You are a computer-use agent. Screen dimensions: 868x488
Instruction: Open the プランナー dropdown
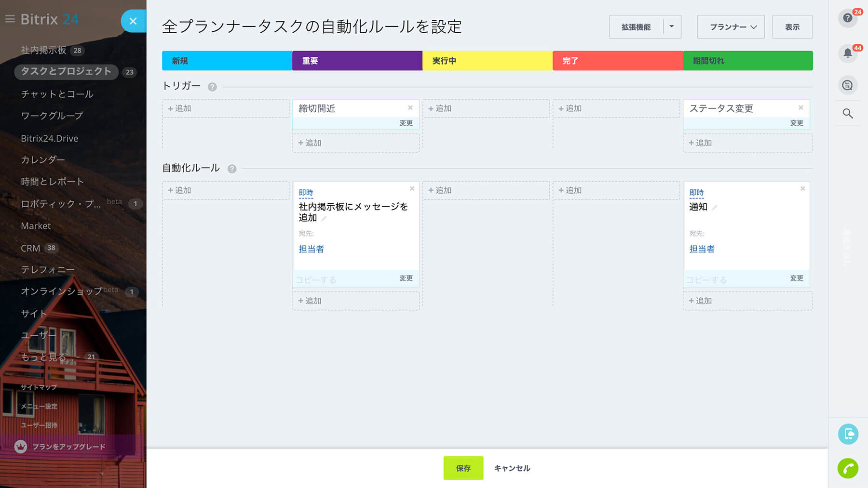(x=731, y=27)
